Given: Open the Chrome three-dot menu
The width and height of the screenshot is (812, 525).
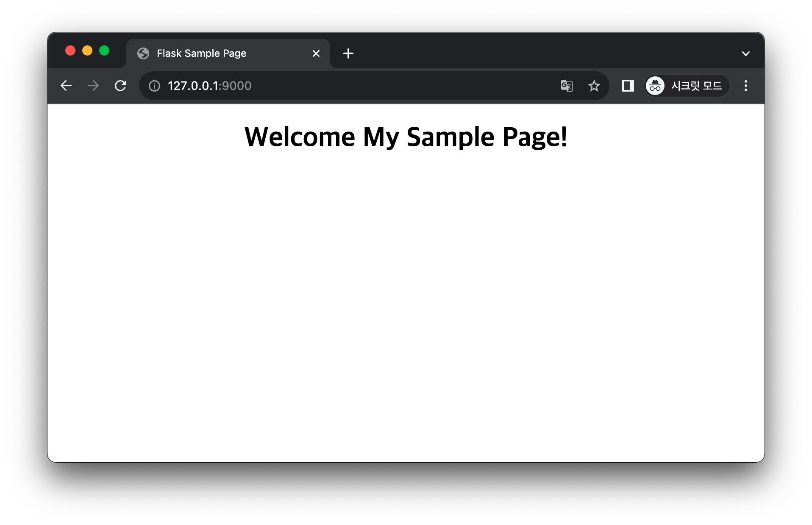Looking at the screenshot, I should [x=746, y=86].
